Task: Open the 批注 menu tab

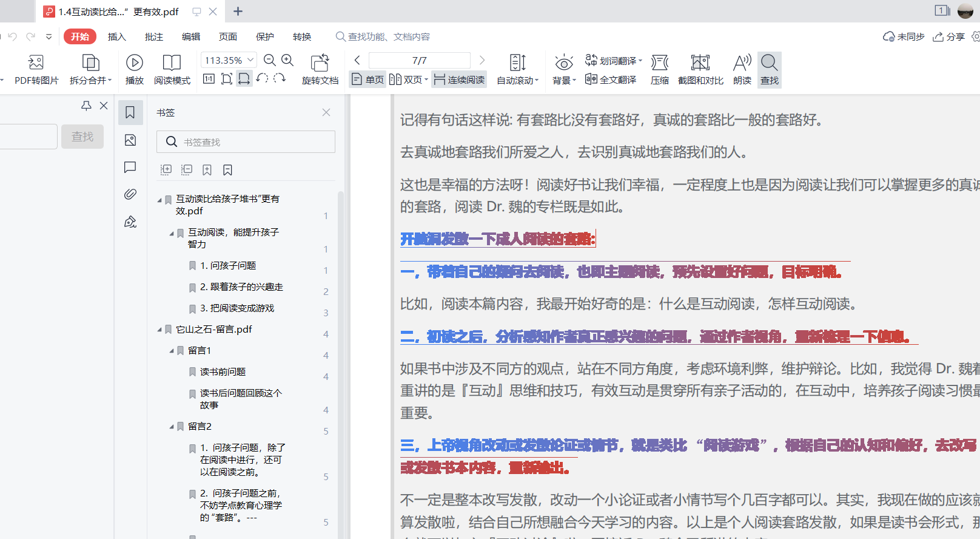Action: (153, 36)
